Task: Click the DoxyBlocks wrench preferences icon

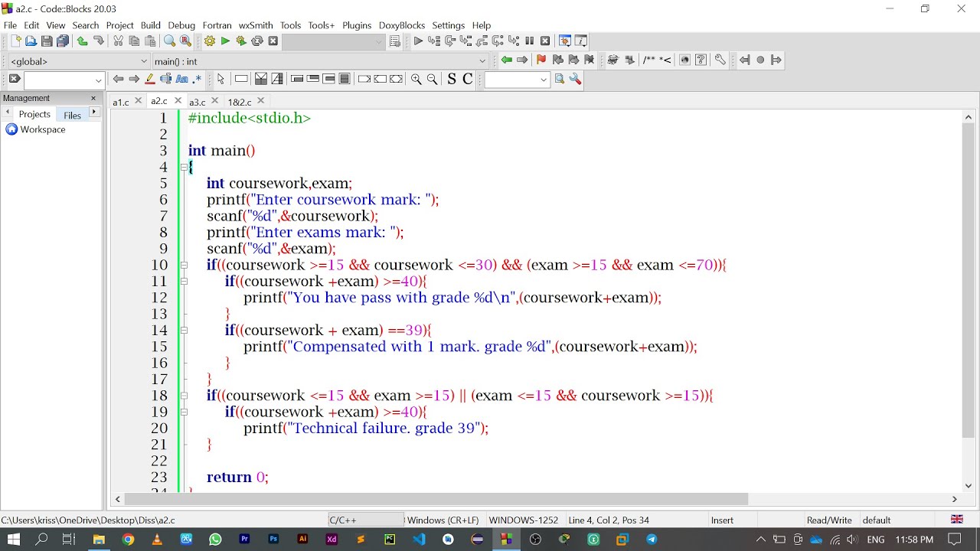Action: coord(720,60)
